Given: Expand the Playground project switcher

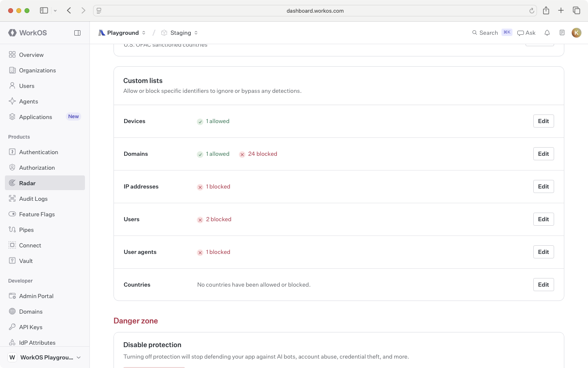Looking at the screenshot, I should (x=122, y=33).
